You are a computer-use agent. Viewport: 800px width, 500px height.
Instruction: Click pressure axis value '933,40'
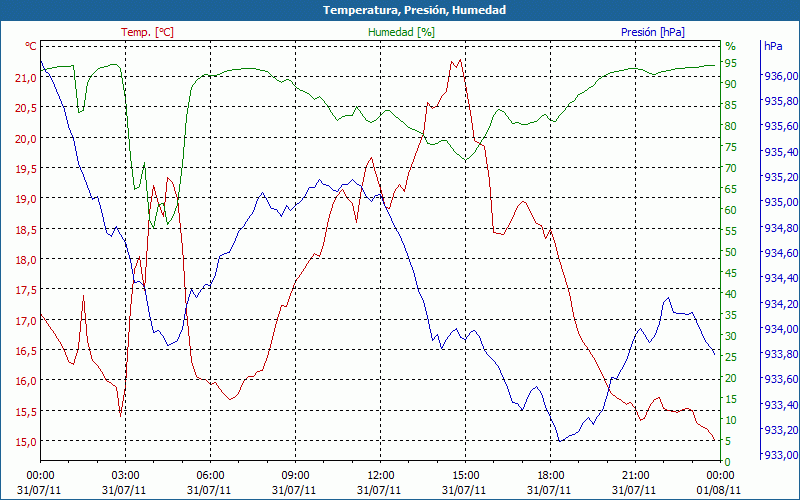click(x=779, y=405)
